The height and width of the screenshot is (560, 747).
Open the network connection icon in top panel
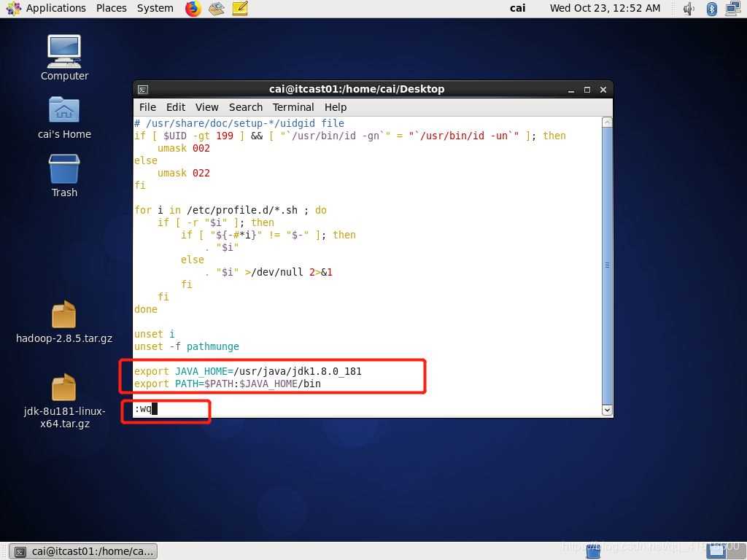click(732, 9)
